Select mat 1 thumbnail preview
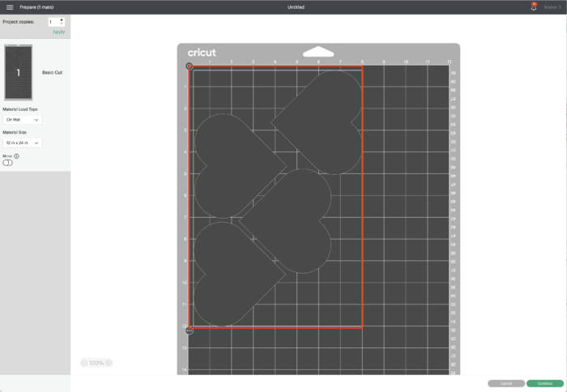Viewport: 567px width, 392px height. click(x=19, y=72)
